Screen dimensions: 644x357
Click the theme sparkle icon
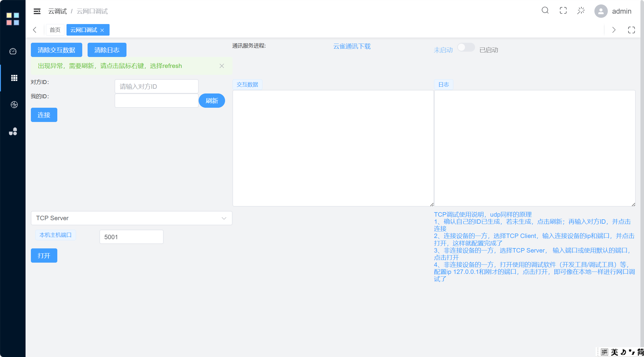pyautogui.click(x=581, y=11)
